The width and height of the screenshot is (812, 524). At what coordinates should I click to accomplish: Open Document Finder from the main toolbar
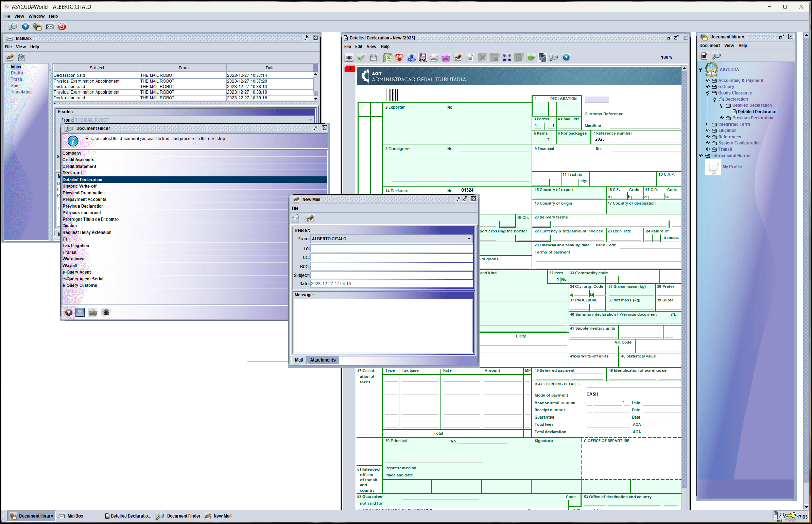(13, 27)
